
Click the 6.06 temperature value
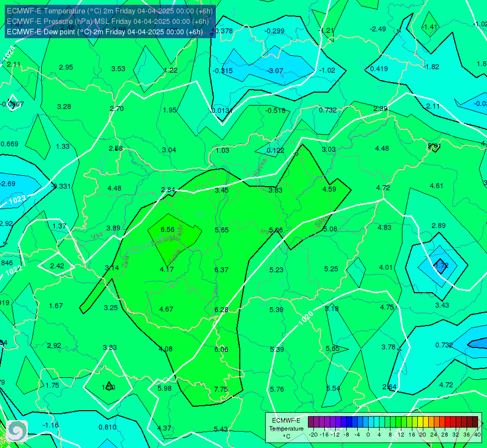(x=221, y=349)
